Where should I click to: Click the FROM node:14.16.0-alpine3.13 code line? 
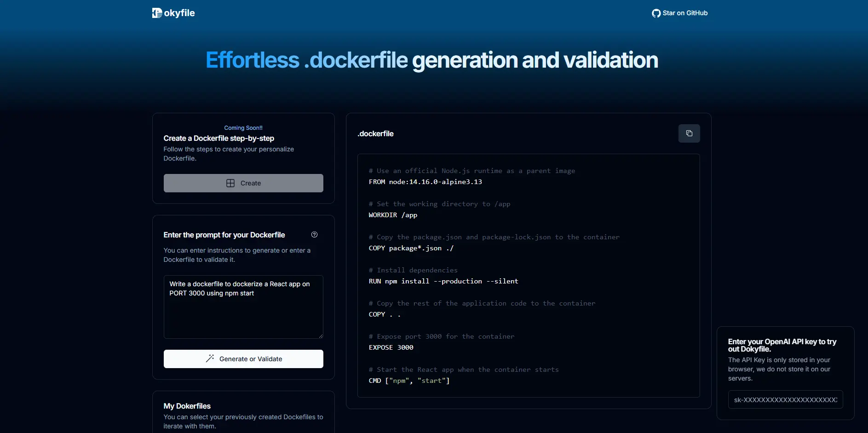tap(425, 182)
